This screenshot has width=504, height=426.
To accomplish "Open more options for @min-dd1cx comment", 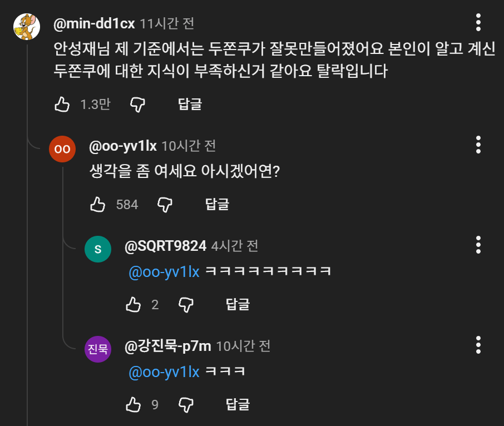I will coord(478,22).
